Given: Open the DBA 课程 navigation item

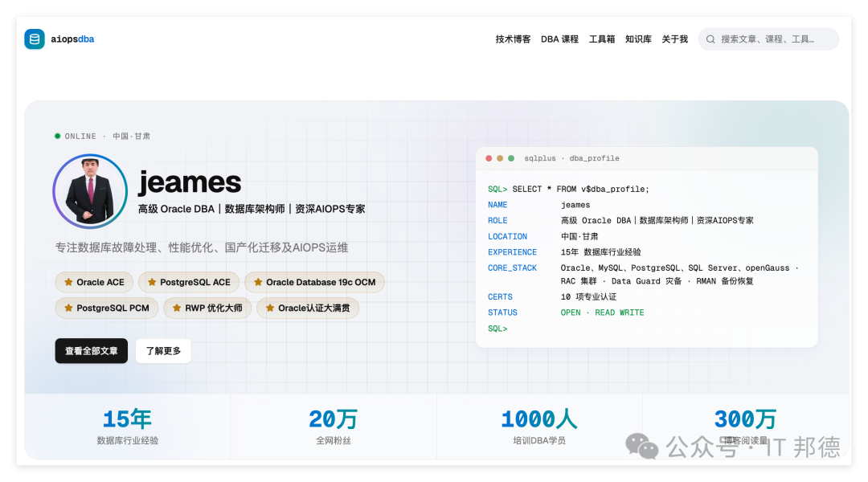Looking at the screenshot, I should tap(559, 39).
